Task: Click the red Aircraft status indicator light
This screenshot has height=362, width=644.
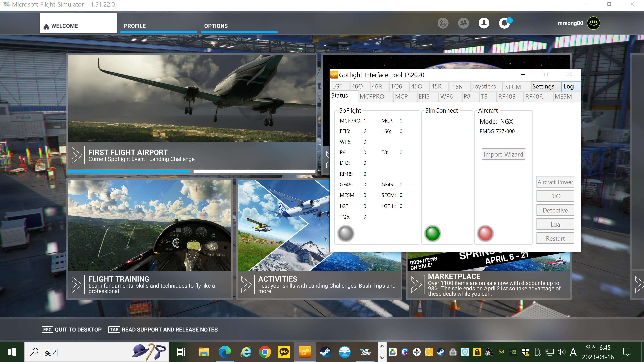Action: click(x=485, y=233)
